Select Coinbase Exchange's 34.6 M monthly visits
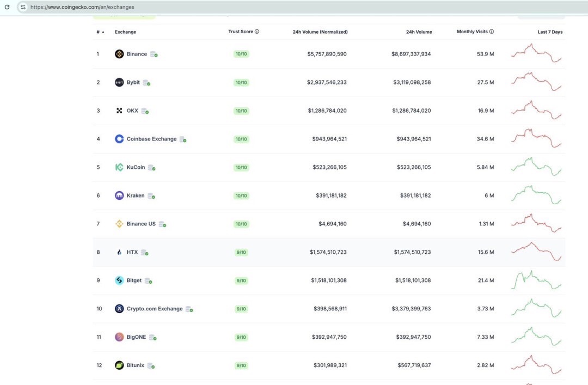 pos(485,139)
